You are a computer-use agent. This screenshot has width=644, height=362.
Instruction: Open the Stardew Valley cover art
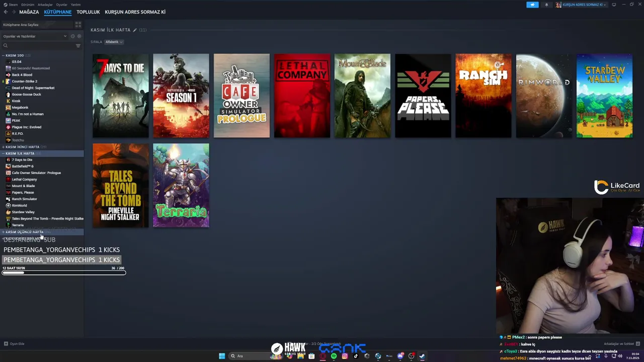604,96
